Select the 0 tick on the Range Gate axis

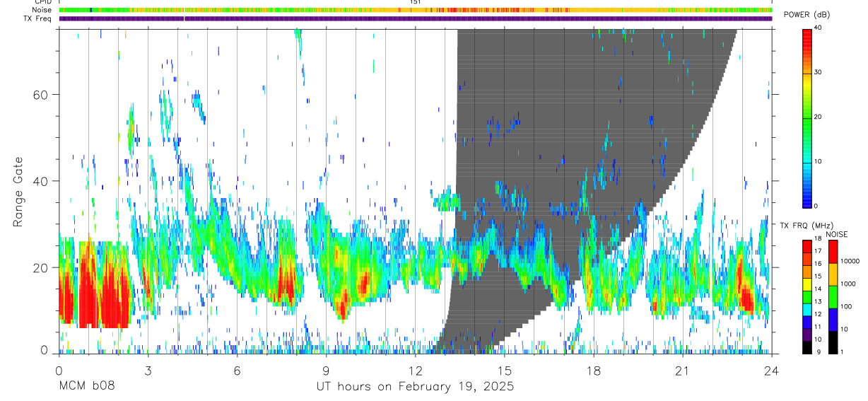pyautogui.click(x=45, y=351)
